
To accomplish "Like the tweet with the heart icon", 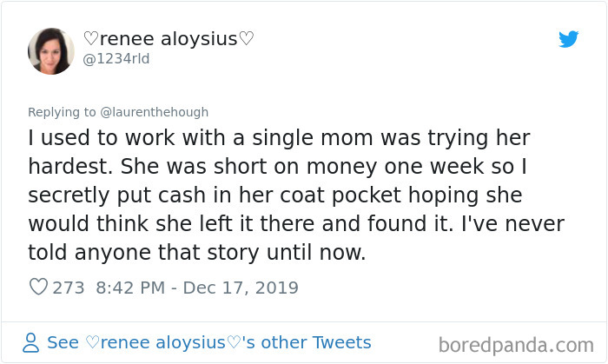I will 38,288.
